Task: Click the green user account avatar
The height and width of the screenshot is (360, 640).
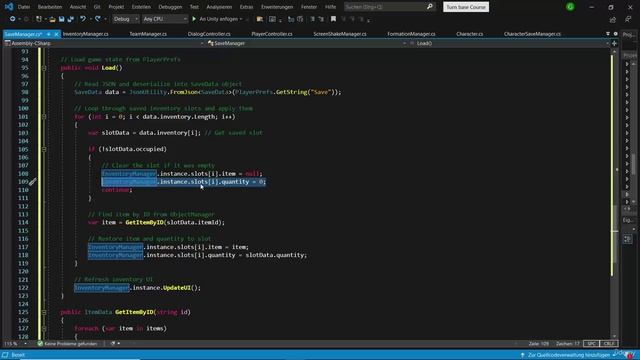Action: click(570, 7)
